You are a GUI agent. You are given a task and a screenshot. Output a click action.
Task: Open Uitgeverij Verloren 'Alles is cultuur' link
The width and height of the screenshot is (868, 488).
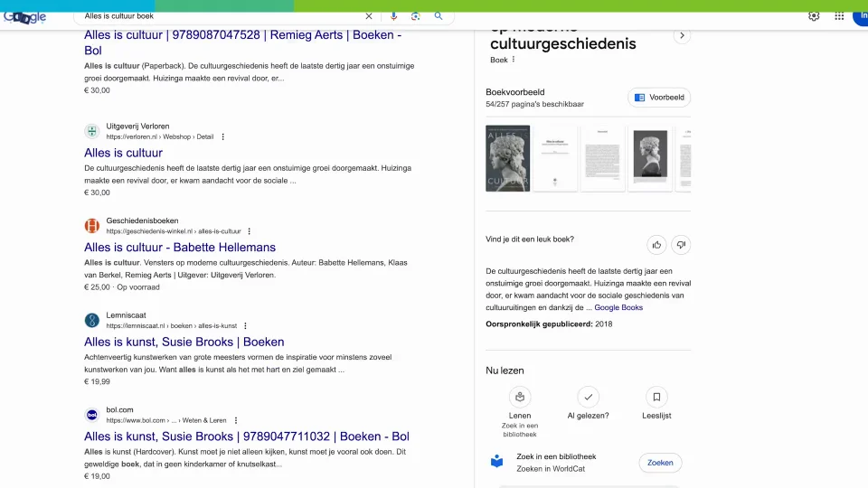tap(123, 153)
